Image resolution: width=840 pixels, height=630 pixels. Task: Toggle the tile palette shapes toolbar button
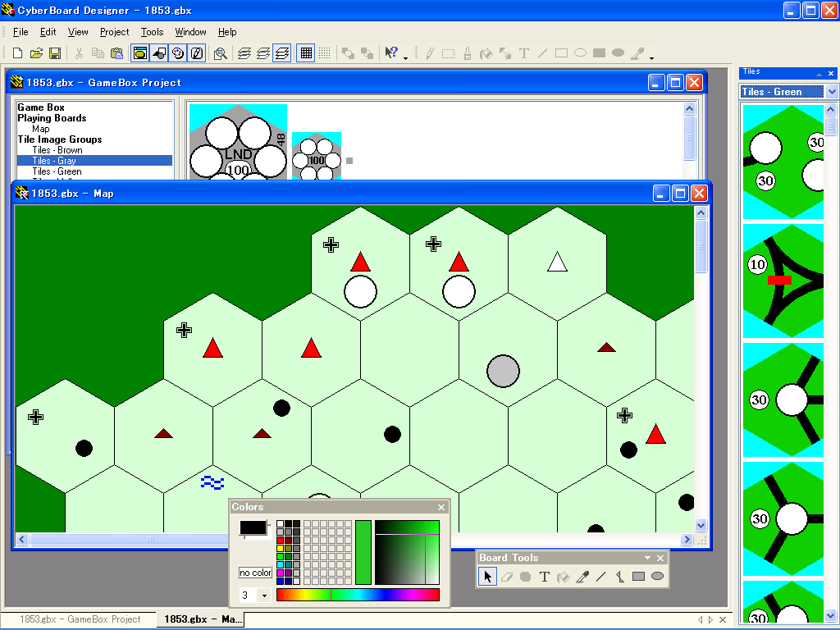tap(159, 53)
